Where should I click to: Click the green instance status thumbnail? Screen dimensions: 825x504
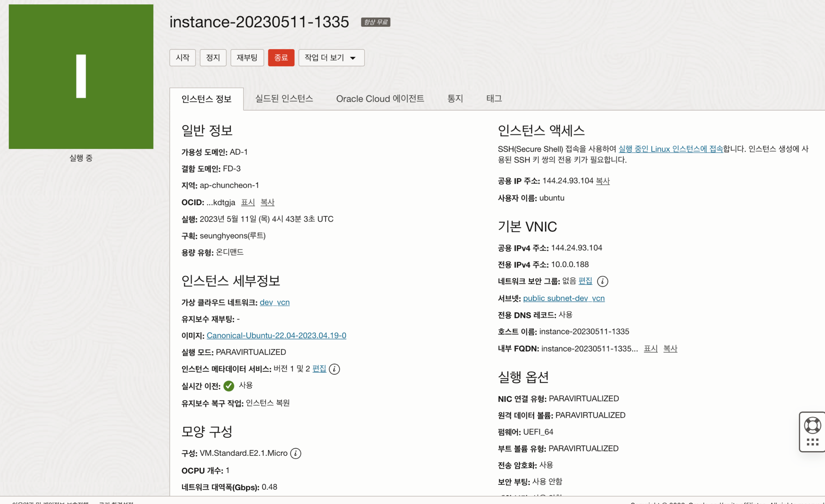click(x=81, y=77)
